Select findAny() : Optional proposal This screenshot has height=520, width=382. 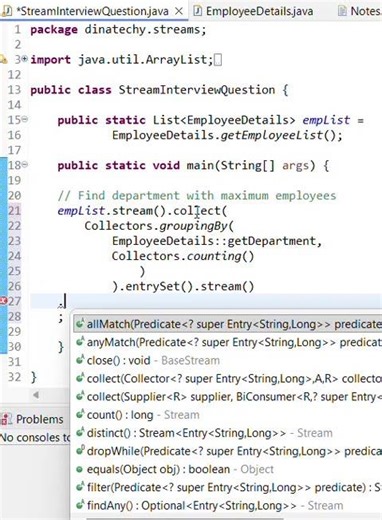click(x=228, y=505)
